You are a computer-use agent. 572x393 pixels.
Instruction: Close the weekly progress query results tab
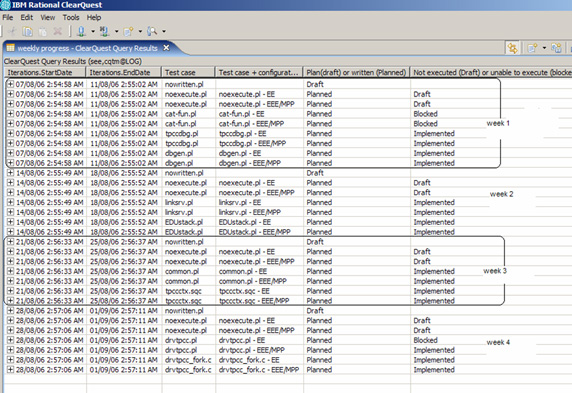coord(166,48)
